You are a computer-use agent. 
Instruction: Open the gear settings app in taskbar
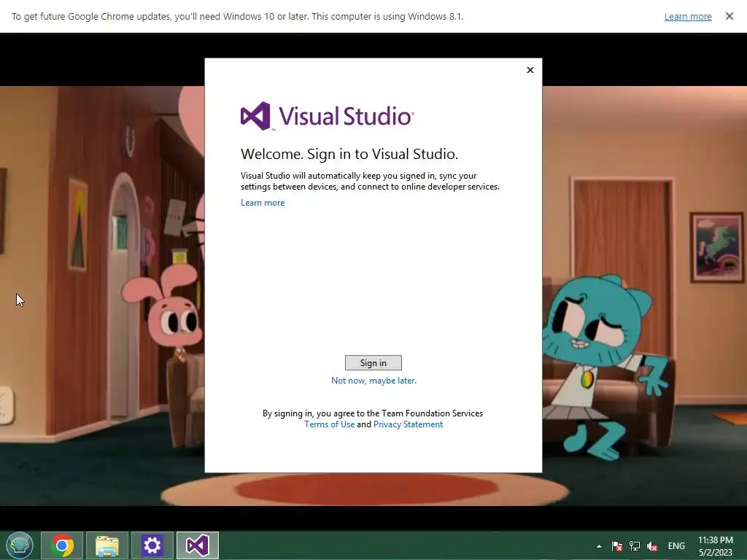click(152, 545)
